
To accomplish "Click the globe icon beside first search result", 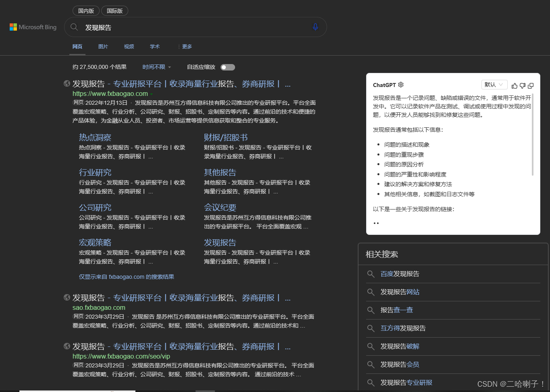I will (67, 83).
